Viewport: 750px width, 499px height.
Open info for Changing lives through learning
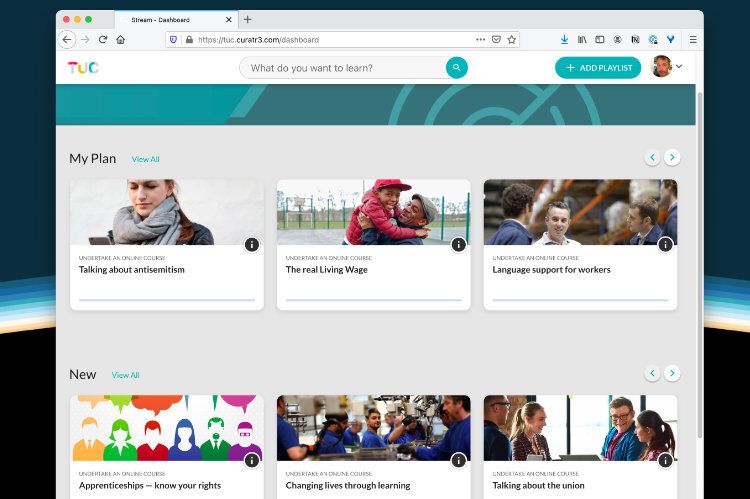pos(459,460)
